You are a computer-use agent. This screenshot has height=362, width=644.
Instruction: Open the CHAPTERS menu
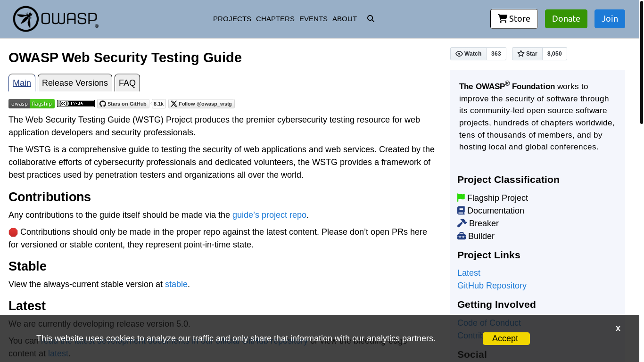coord(275,19)
